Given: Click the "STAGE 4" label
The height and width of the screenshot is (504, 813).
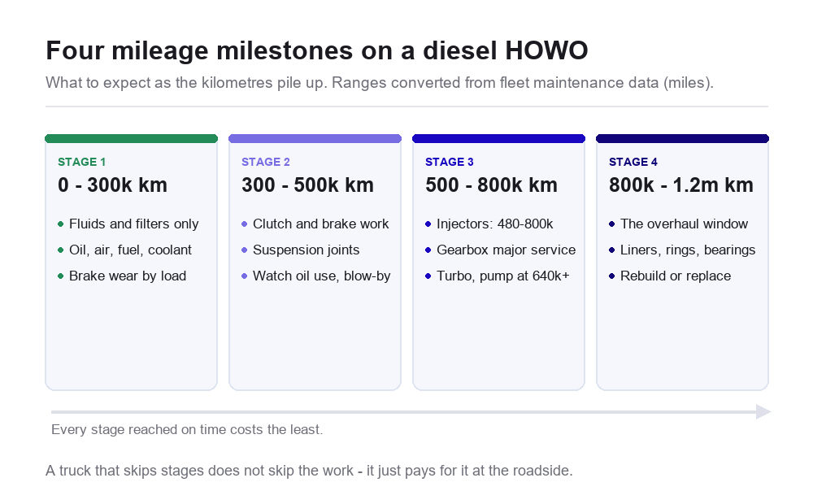Looking at the screenshot, I should (x=633, y=162).
